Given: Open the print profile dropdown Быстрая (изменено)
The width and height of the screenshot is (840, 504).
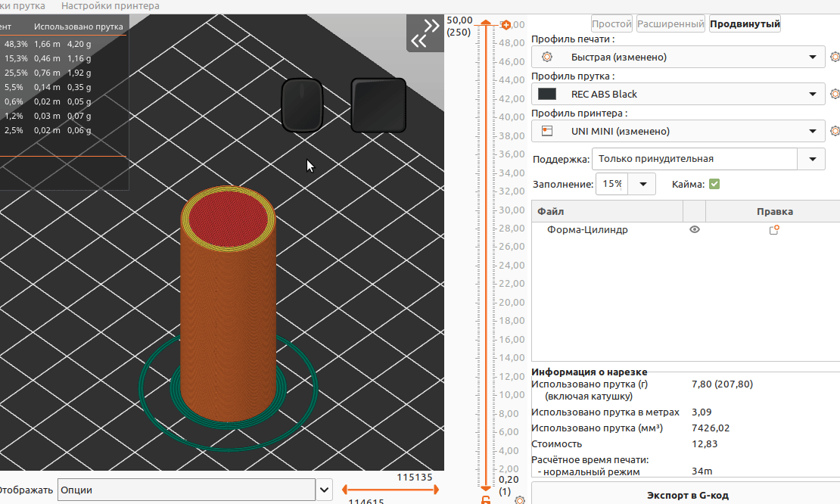Looking at the screenshot, I should [678, 57].
